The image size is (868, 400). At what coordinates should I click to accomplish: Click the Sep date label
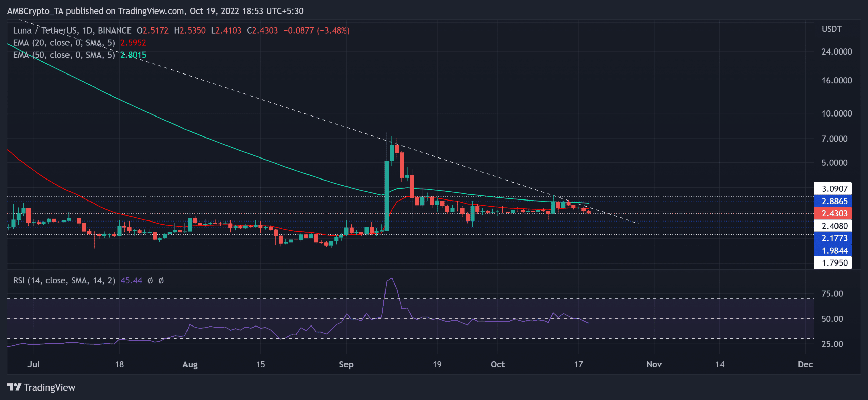(x=346, y=365)
